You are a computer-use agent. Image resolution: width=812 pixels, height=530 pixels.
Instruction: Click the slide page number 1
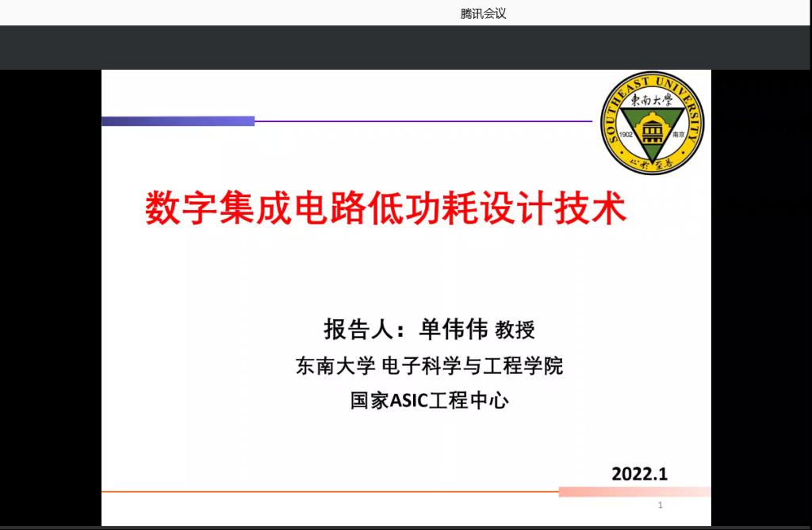click(660, 505)
